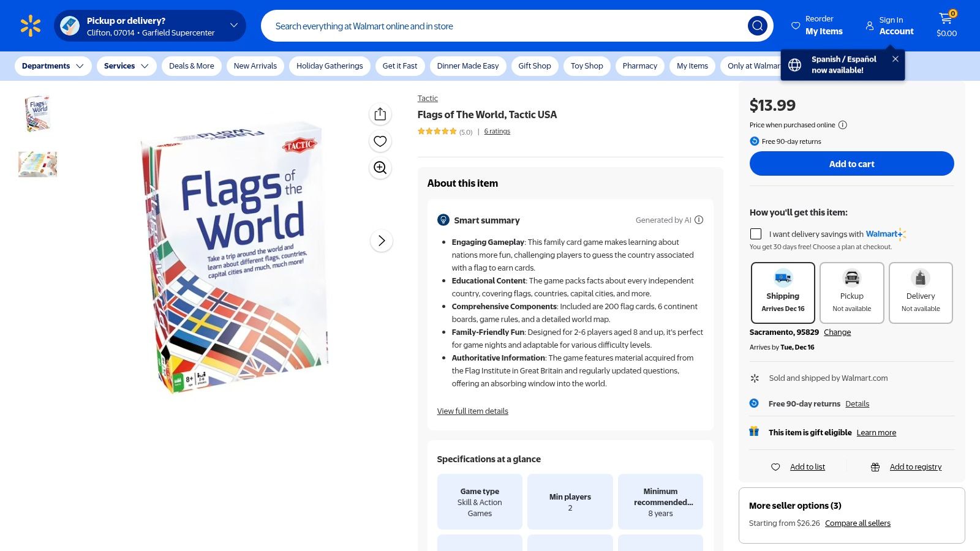Image resolution: width=980 pixels, height=551 pixels.
Task: Click the zoom magnifier on the product image
Action: pyautogui.click(x=380, y=168)
